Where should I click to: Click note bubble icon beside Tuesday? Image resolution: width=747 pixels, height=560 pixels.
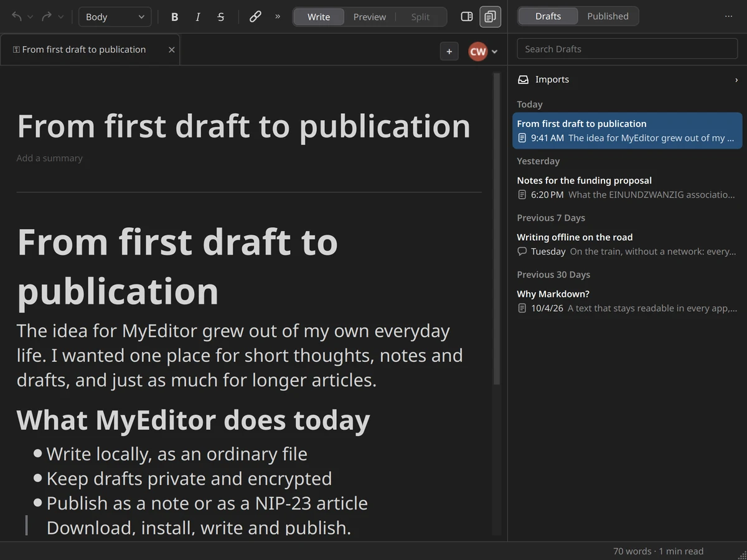click(x=522, y=251)
